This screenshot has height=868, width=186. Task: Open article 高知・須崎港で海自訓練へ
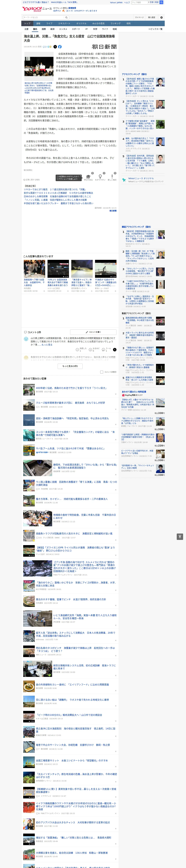pos(72,419)
